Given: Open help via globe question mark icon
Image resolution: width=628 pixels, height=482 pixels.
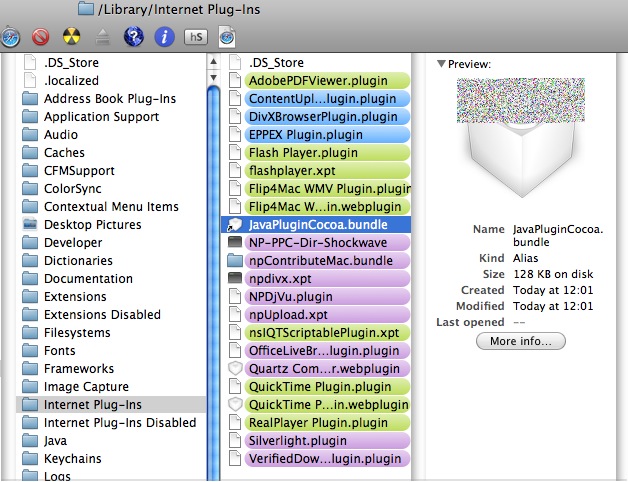Looking at the screenshot, I should click(134, 37).
